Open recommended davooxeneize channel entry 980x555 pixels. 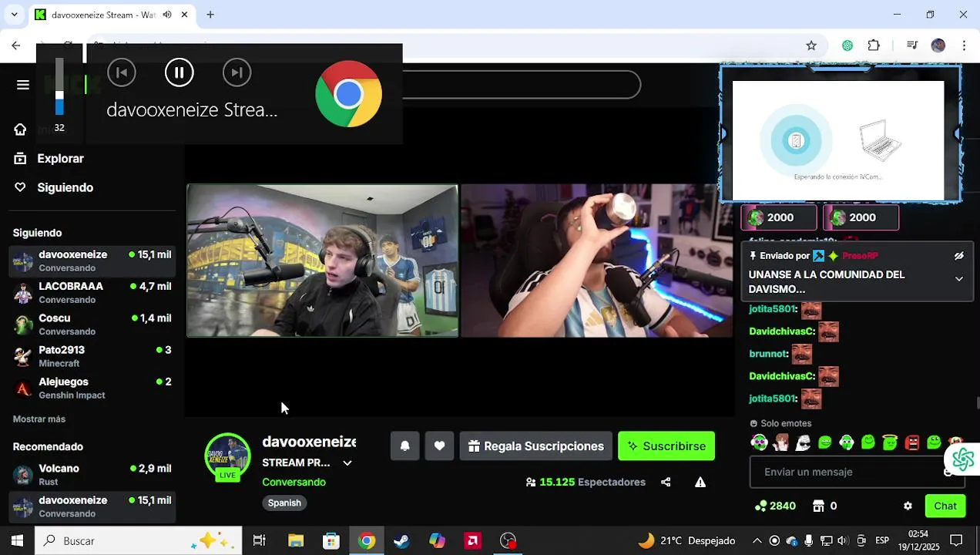(92, 506)
